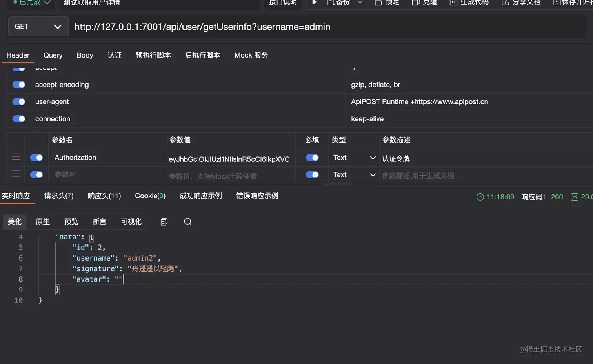Open the 预执行脚本 tab
Viewport: 593px width, 364px height.
click(x=153, y=55)
